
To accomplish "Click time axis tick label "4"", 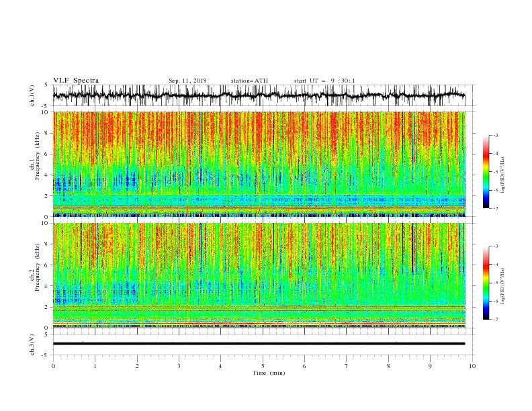I will pos(220,366).
